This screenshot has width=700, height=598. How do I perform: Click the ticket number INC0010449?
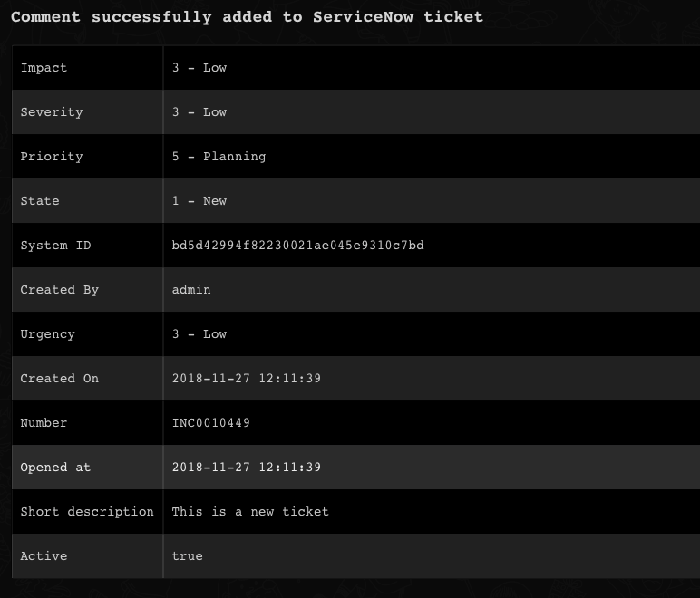(x=210, y=423)
